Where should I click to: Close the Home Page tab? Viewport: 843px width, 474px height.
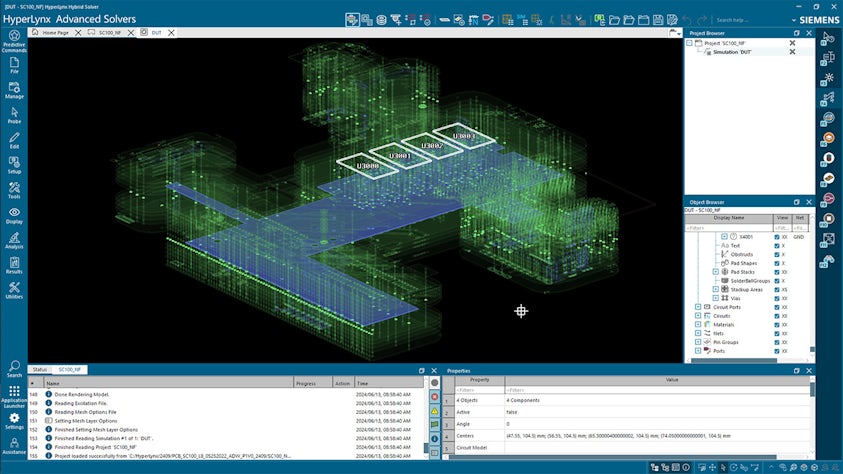78,33
